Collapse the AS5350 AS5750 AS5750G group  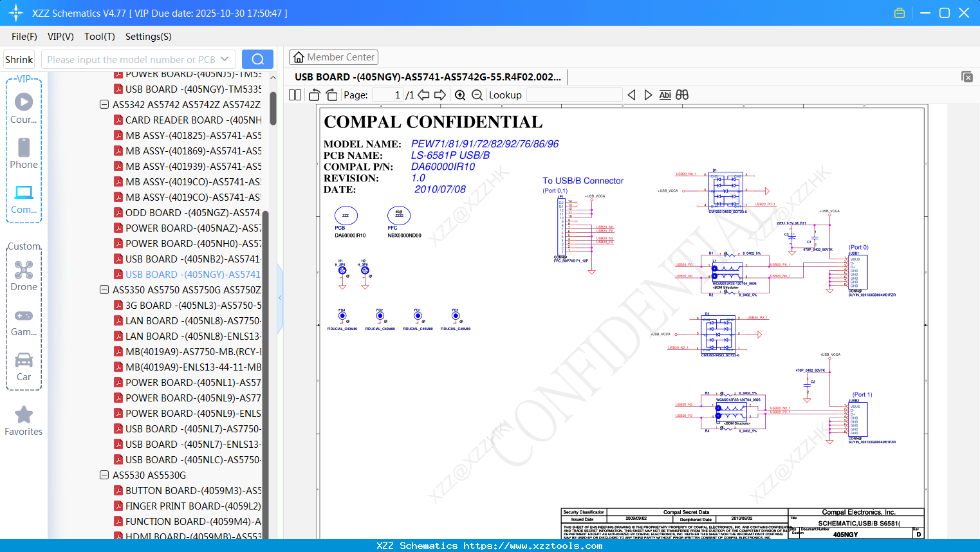104,290
